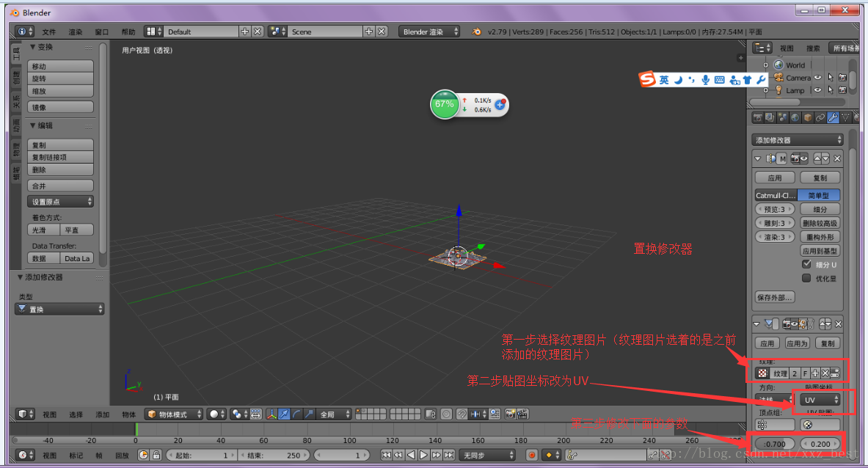
Task: Open the 物体模式 mode dropdown
Action: coord(173,414)
